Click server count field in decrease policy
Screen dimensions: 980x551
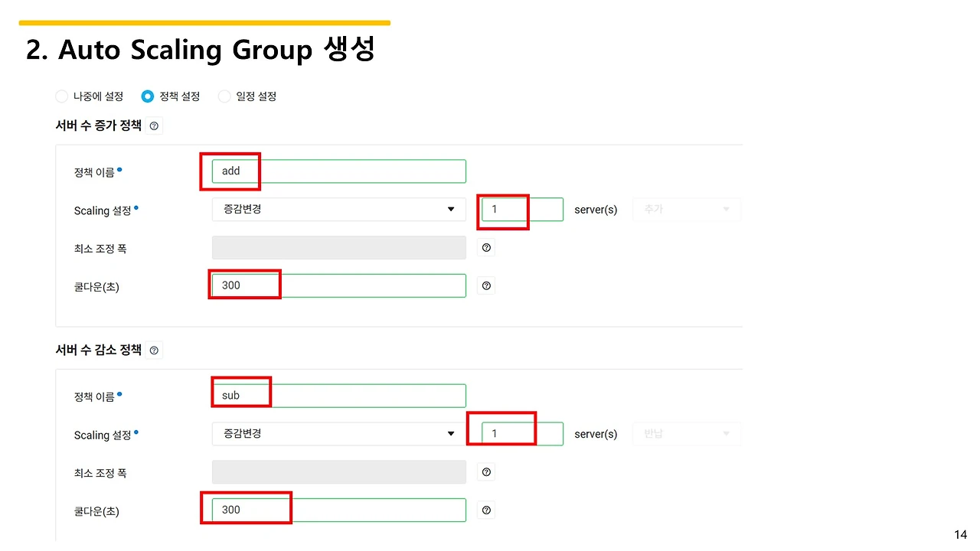(522, 434)
